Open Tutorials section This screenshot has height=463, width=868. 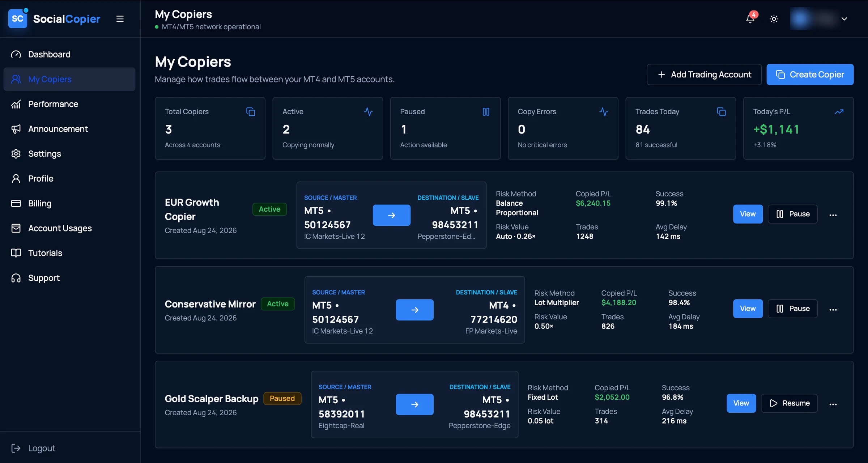pos(69,253)
